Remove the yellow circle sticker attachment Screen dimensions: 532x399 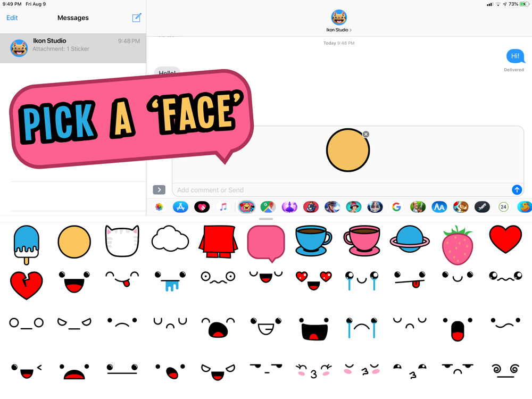point(366,135)
